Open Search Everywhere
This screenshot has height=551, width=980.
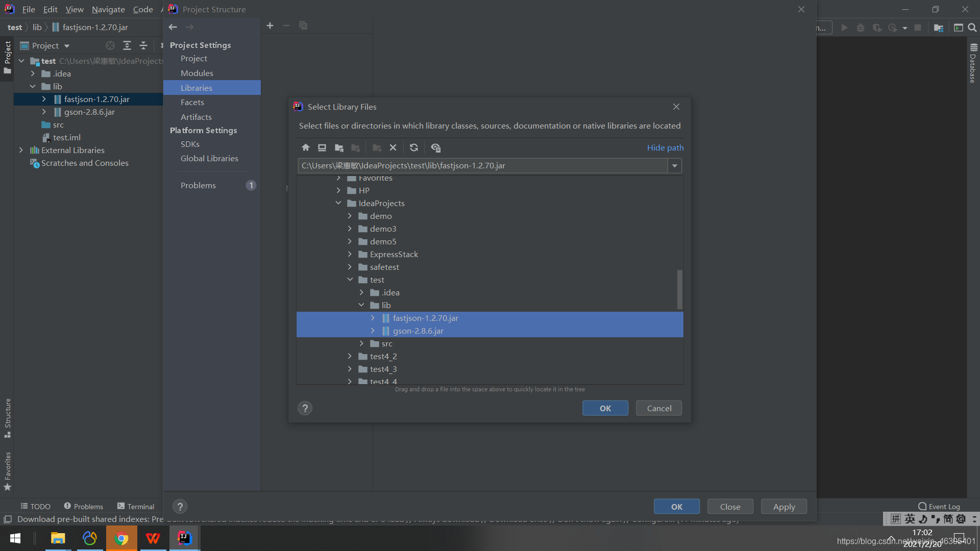point(972,28)
